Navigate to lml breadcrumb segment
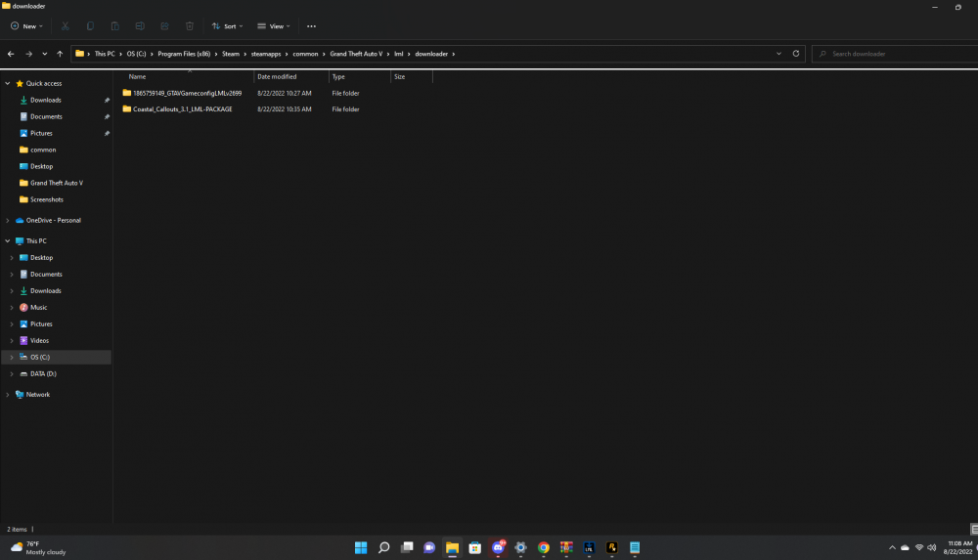 (x=399, y=54)
